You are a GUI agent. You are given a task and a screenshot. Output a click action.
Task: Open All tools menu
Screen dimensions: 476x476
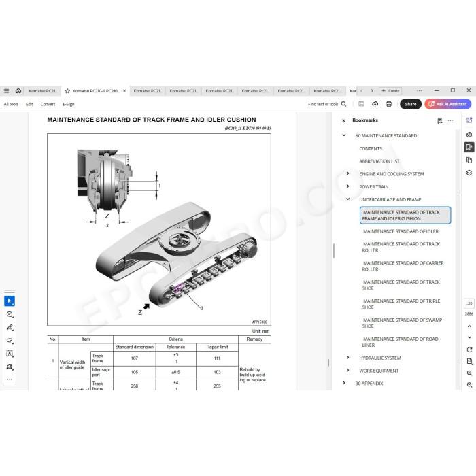coord(11,104)
